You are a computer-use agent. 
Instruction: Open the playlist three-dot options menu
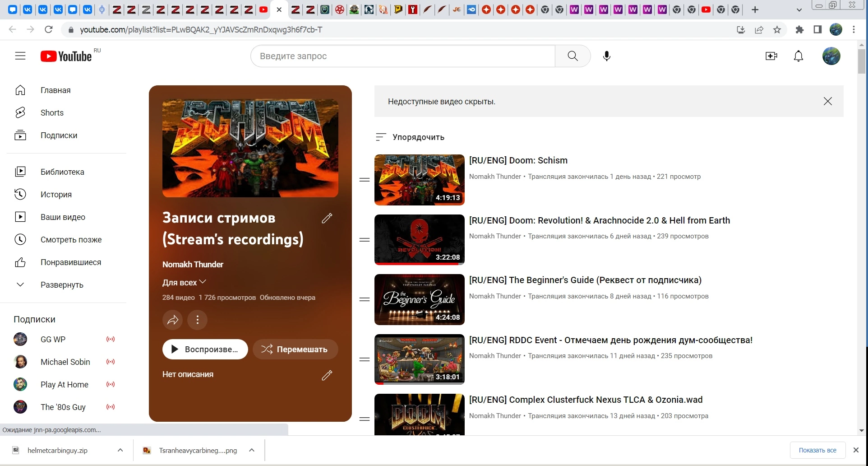[x=198, y=320]
